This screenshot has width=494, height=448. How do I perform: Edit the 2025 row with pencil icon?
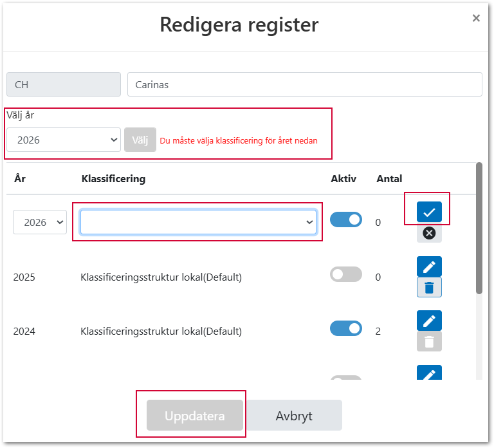click(429, 266)
